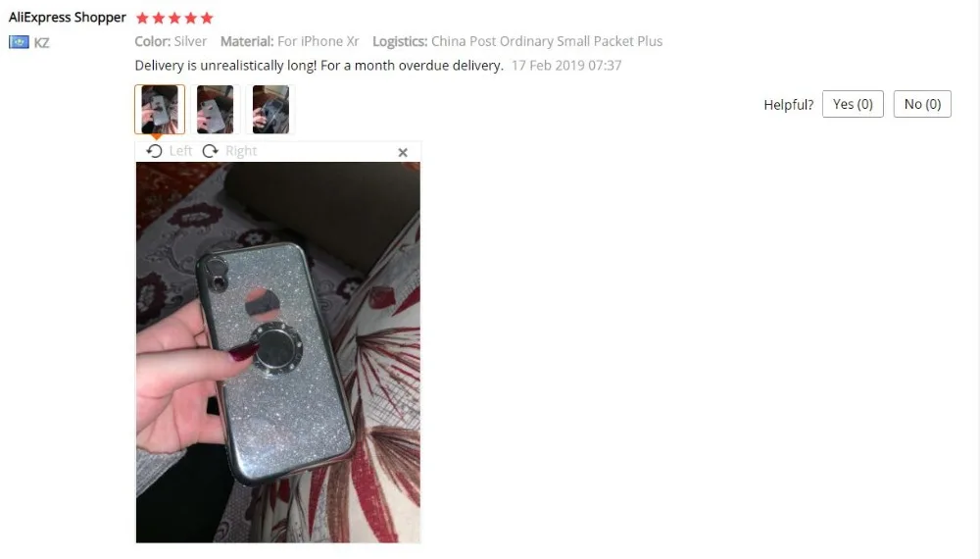Click the third red rating star
Screen dimensions: 980x559
(174, 18)
